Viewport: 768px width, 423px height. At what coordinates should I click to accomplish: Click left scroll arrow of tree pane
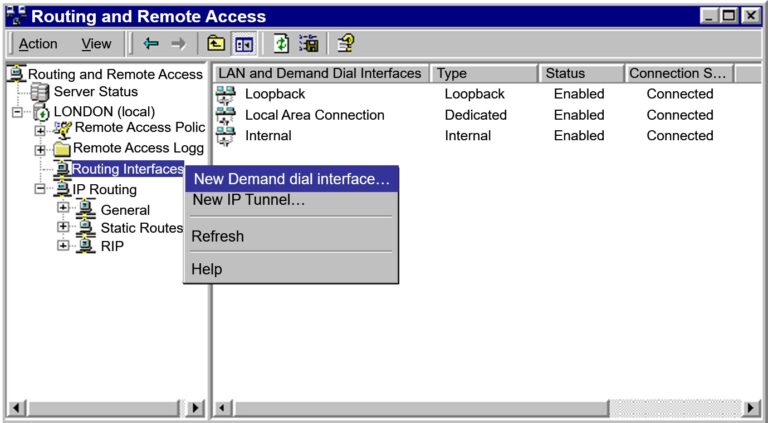(x=16, y=408)
